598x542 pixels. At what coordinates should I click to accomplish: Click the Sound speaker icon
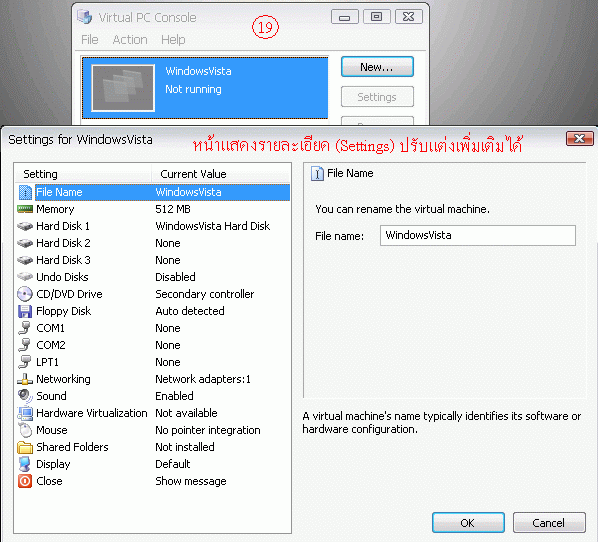click(25, 396)
